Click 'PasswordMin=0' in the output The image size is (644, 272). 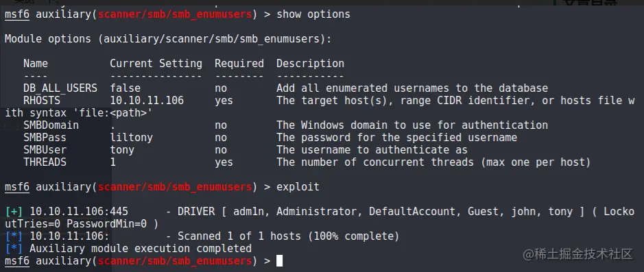click(x=106, y=224)
